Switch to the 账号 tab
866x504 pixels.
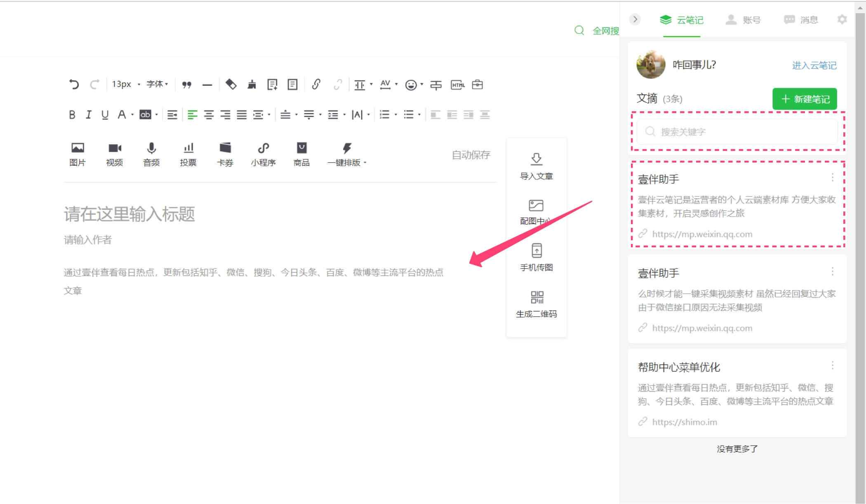tap(743, 20)
